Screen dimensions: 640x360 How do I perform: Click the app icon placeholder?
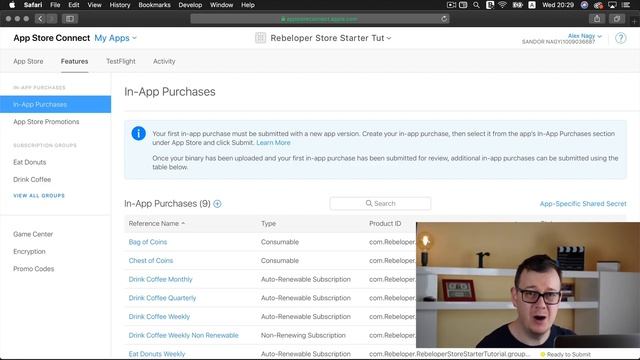tap(260, 38)
